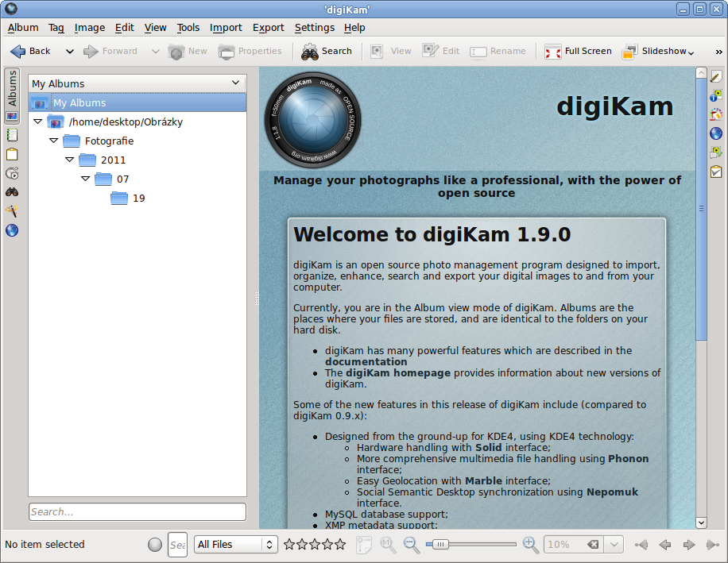Viewport: 728px width, 563px height.
Task: Open the Help menu
Action: click(354, 28)
